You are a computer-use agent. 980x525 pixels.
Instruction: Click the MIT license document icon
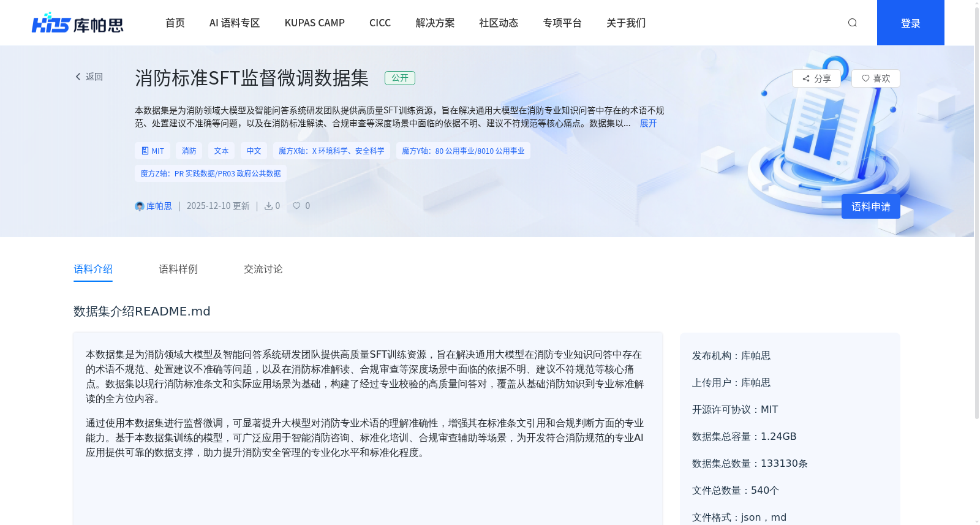pyautogui.click(x=145, y=151)
